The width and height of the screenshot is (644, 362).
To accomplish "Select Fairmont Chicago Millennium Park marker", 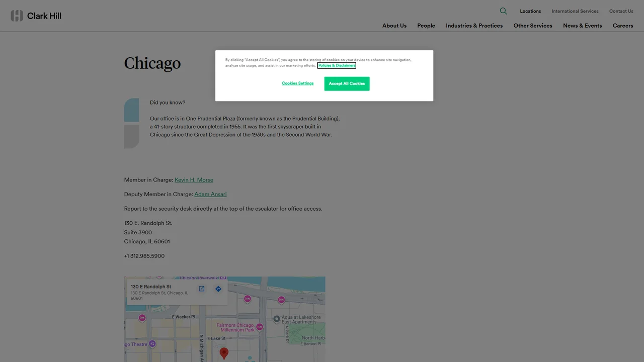I will [260, 327].
